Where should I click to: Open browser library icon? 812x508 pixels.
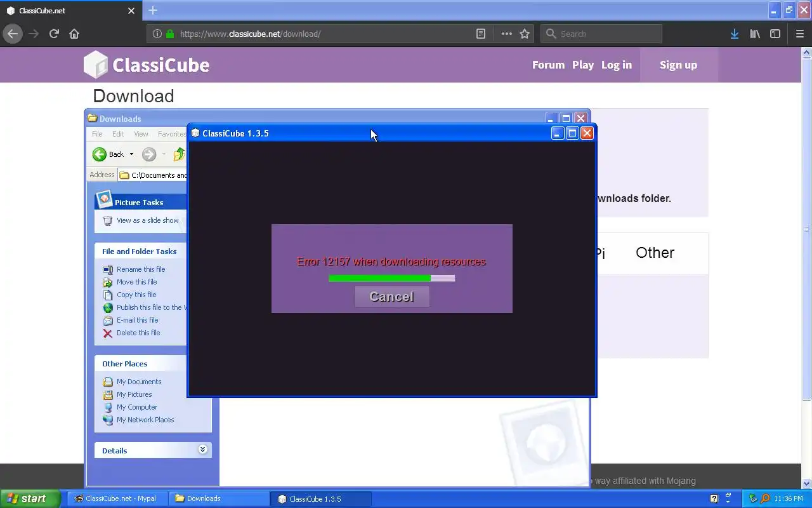755,34
